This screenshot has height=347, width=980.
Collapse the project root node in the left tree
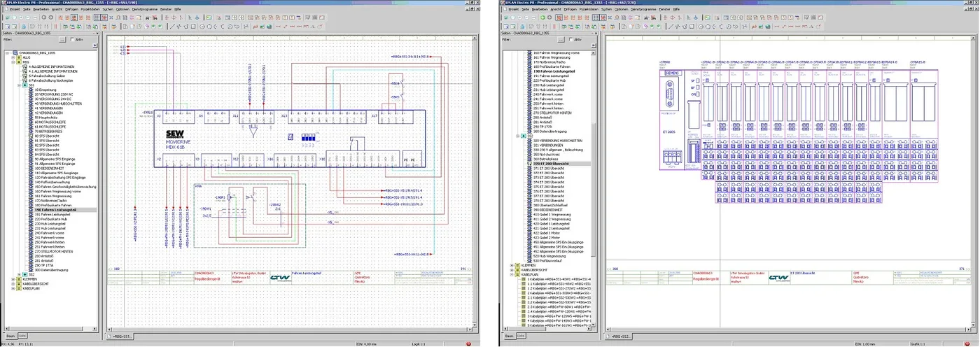[x=7, y=52]
